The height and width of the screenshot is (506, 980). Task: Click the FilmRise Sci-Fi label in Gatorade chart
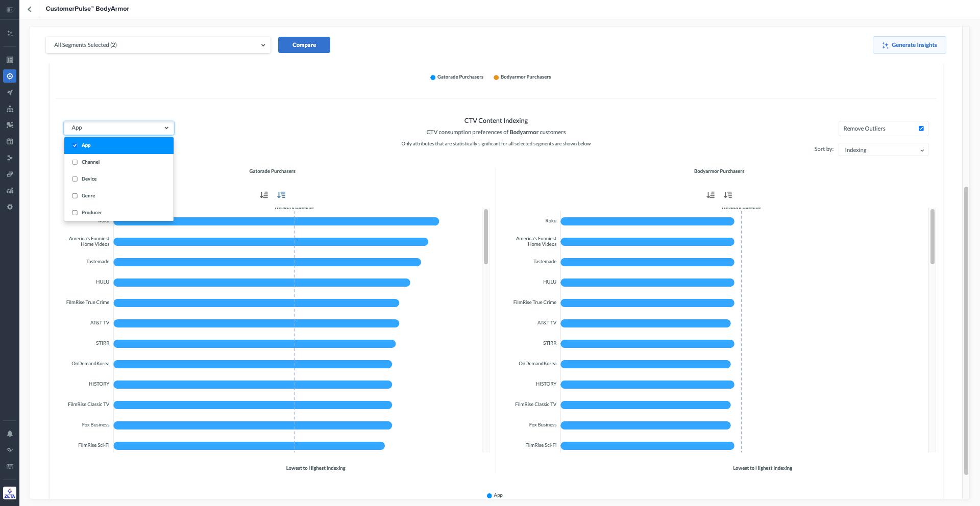93,445
